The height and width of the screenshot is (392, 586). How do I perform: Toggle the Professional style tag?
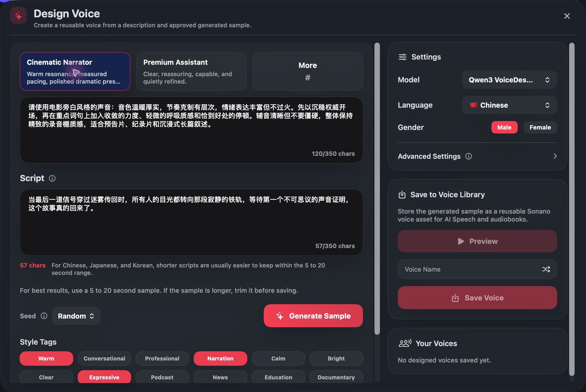162,358
